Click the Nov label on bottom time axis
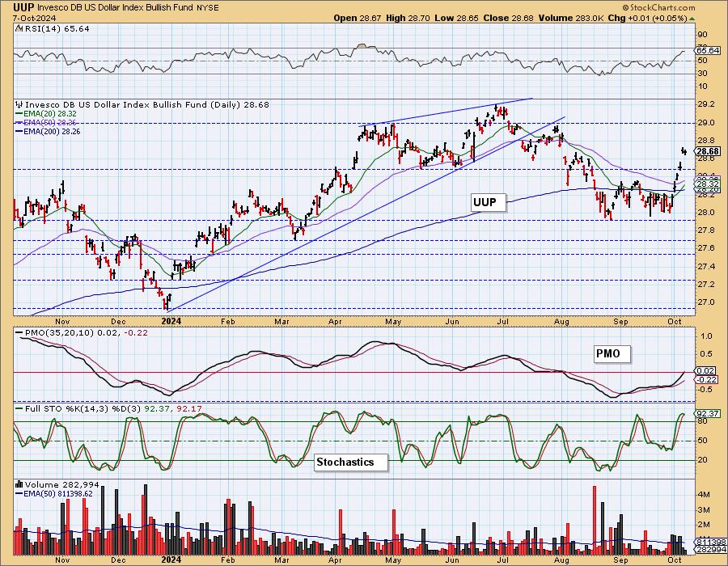The image size is (728, 566). point(62,560)
